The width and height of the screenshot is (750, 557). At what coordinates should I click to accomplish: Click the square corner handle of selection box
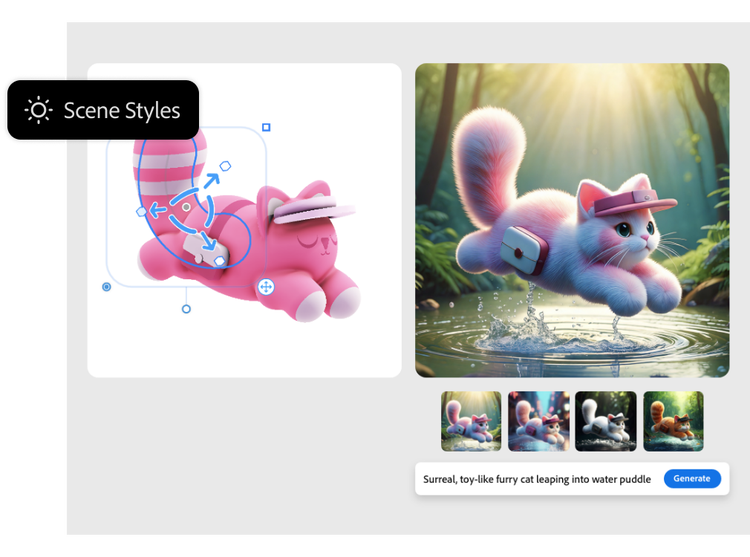(266, 127)
